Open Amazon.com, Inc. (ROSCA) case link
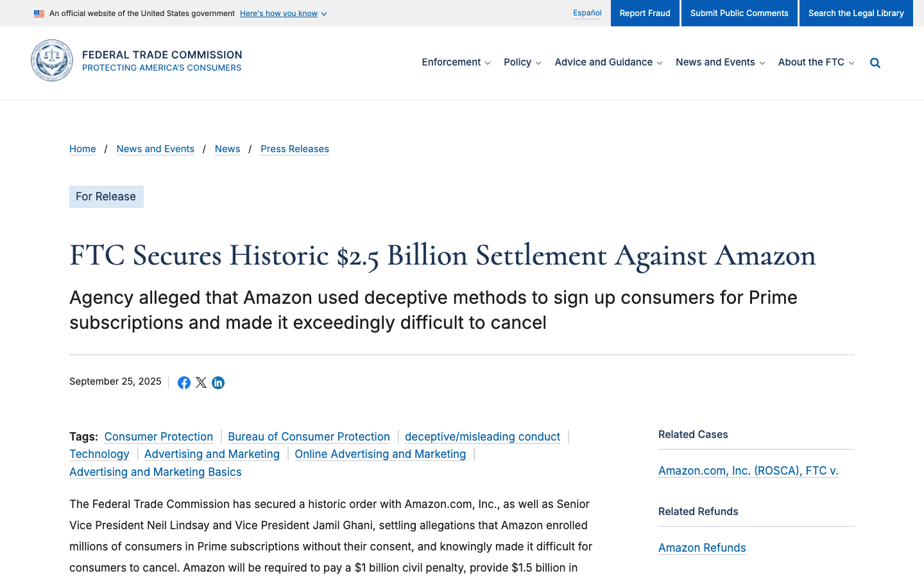The width and height of the screenshot is (924, 578). click(x=748, y=471)
